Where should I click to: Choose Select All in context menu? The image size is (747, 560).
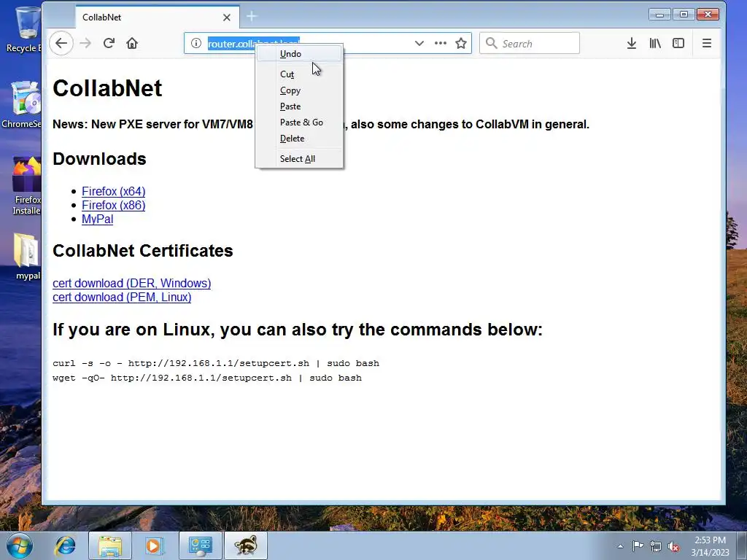pos(299,159)
